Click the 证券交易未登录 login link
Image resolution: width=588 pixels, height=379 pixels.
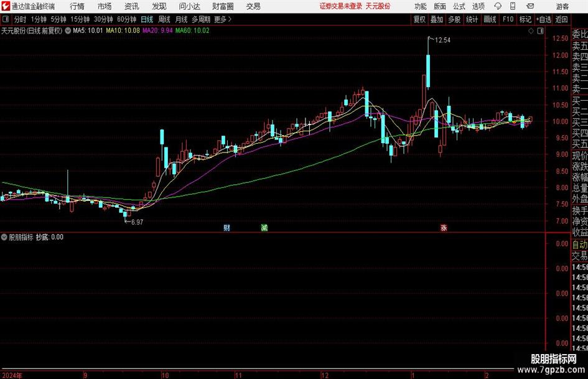(341, 6)
